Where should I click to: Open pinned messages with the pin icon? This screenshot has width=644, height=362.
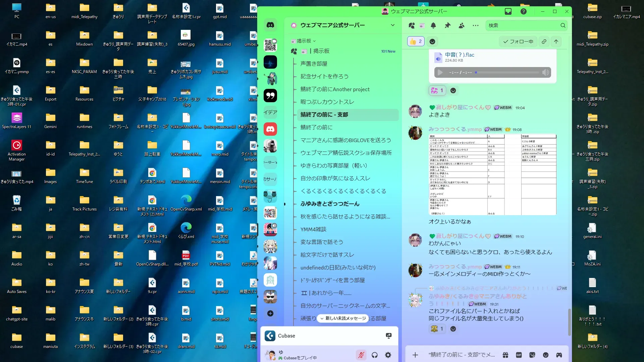click(x=447, y=25)
